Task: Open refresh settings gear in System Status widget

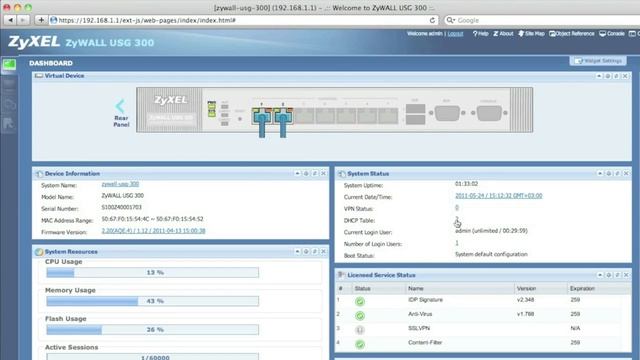Action: coord(609,174)
